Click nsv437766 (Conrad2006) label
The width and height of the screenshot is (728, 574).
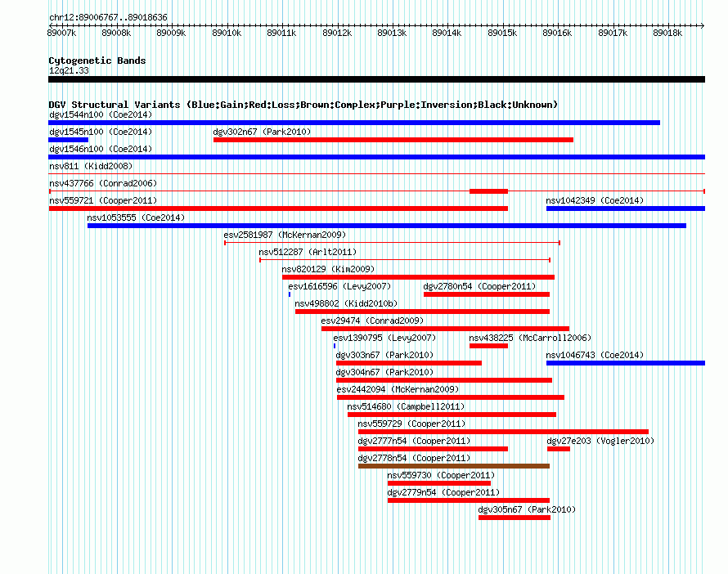click(103, 183)
